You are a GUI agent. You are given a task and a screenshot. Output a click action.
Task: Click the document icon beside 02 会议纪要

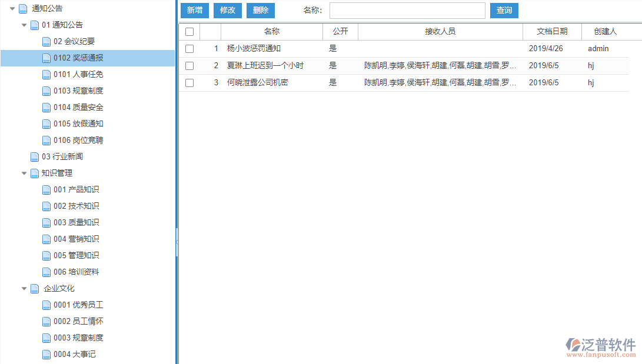pyautogui.click(x=46, y=41)
